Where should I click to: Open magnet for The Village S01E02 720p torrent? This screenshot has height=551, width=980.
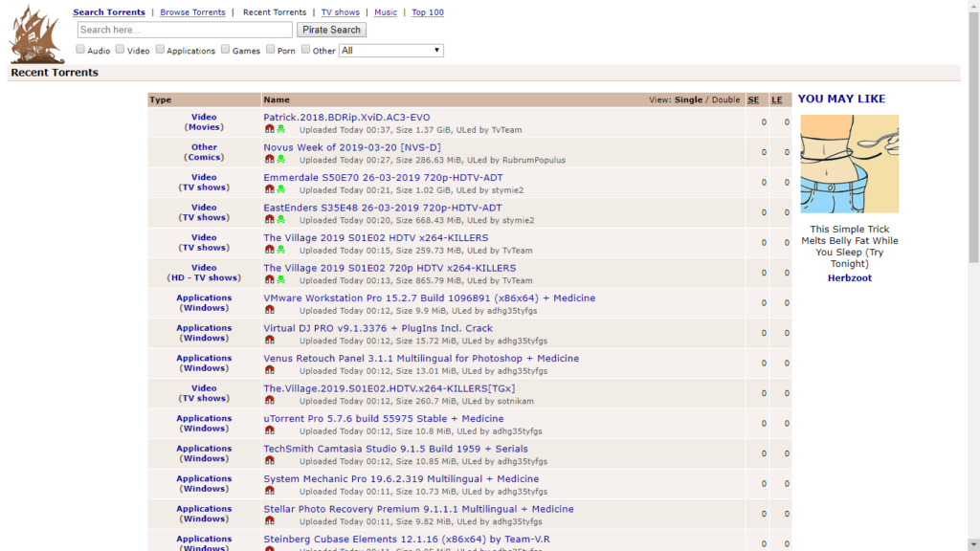click(x=269, y=279)
